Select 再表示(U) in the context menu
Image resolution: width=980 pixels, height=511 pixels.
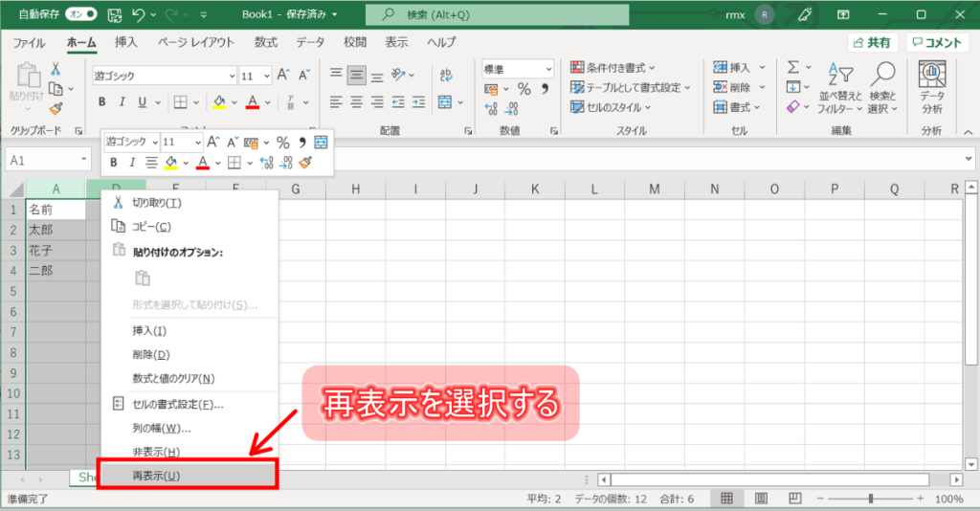tap(188, 476)
